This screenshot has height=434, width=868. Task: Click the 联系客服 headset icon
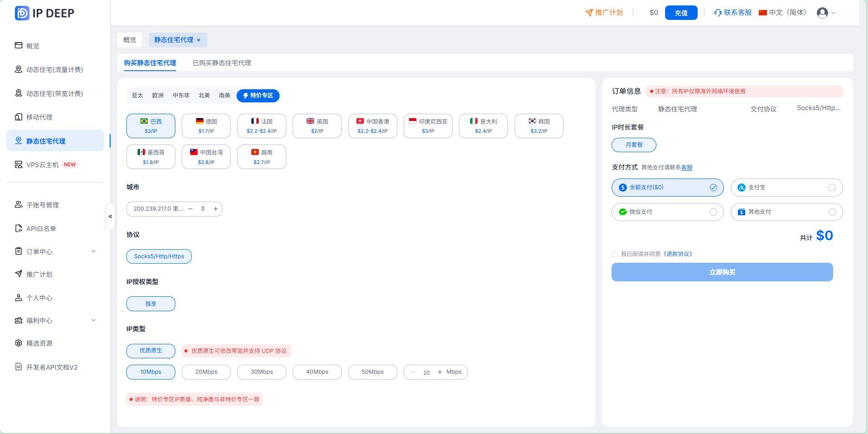[x=718, y=13]
